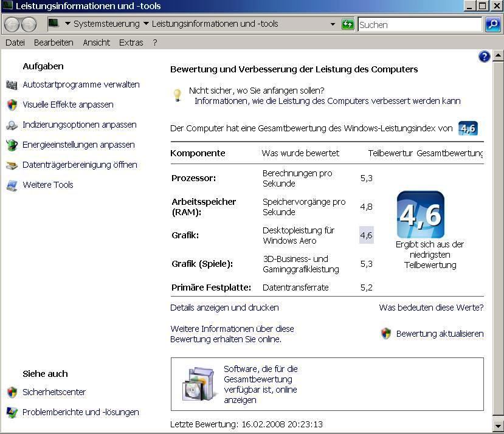Click Details anzeigen und drucken
The image size is (504, 434).
[224, 308]
